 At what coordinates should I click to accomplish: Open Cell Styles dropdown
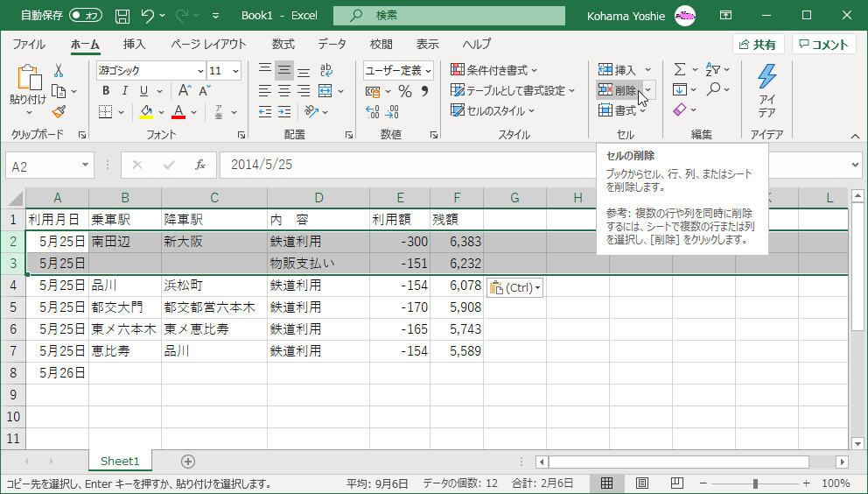click(x=492, y=111)
